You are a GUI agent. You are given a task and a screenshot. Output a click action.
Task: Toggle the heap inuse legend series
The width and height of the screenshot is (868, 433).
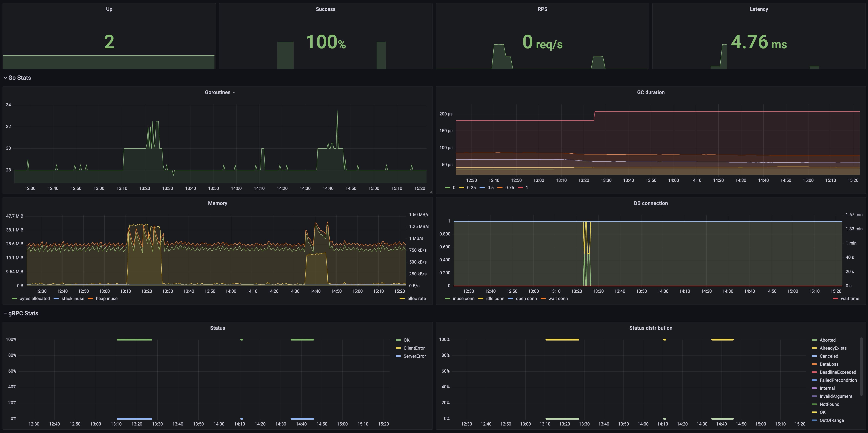[x=106, y=299]
